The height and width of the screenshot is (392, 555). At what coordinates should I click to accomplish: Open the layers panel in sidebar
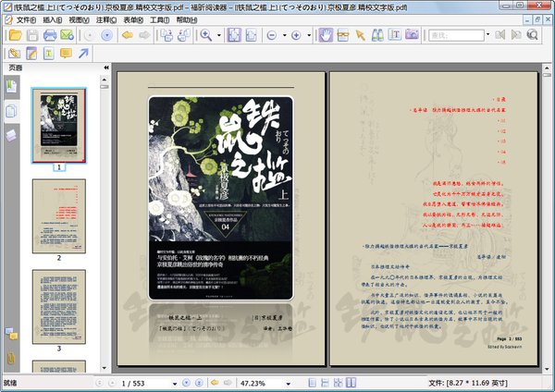pos(12,134)
